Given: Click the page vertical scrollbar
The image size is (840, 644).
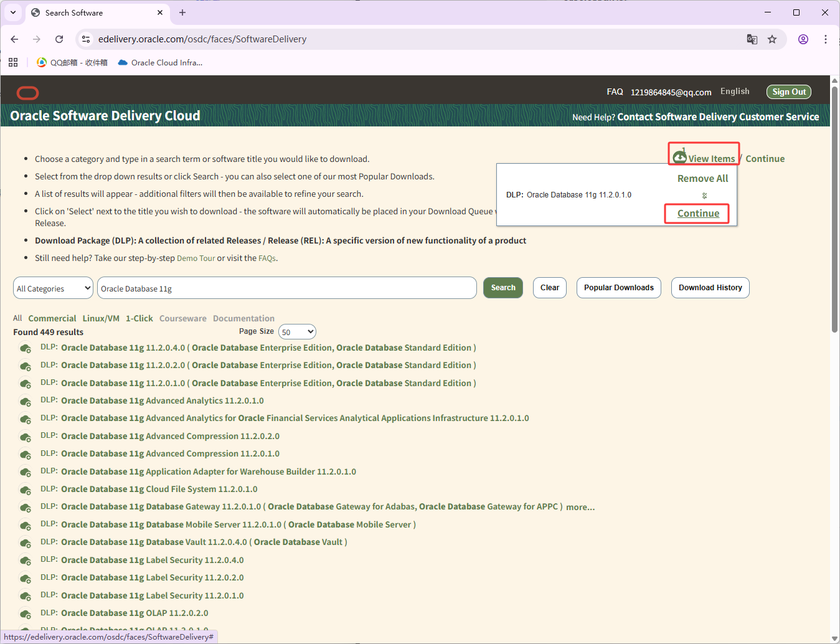Looking at the screenshot, I should point(835,209).
